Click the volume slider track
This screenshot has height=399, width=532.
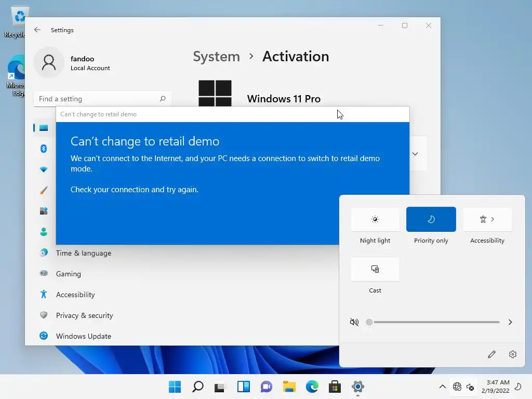435,322
